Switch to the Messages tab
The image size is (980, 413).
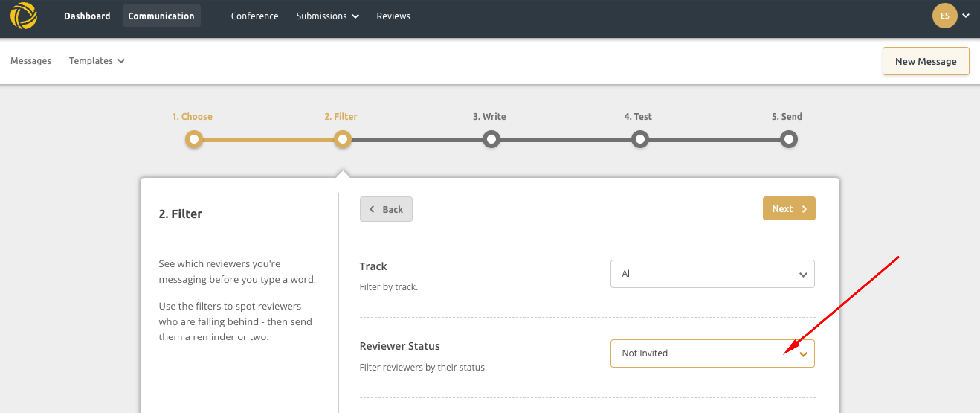pos(30,61)
